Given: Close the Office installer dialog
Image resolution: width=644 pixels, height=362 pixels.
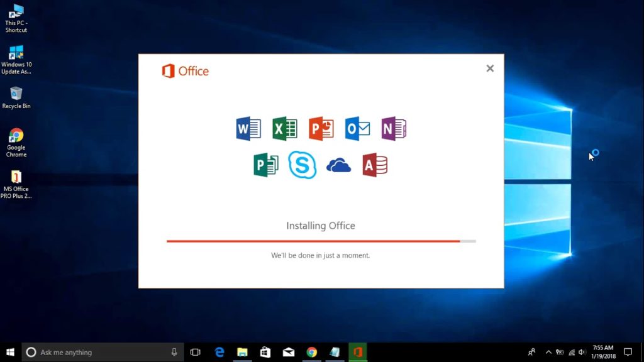Looking at the screenshot, I should click(x=490, y=69).
